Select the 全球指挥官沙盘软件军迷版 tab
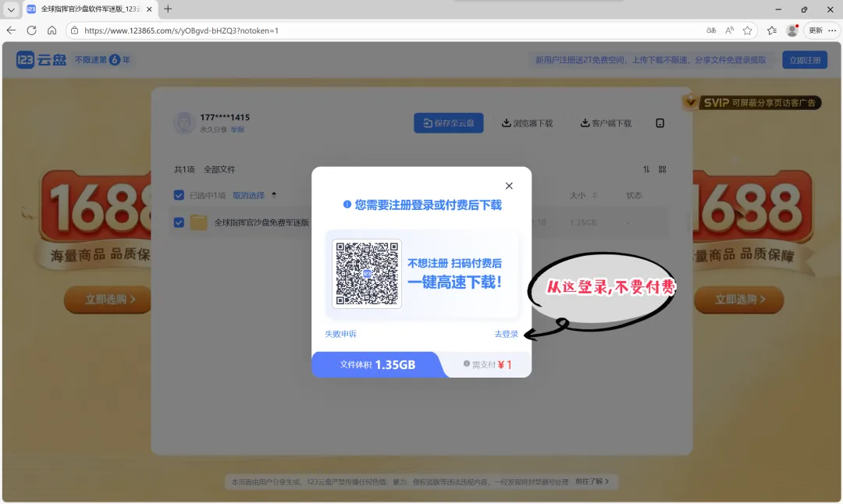This screenshot has height=504, width=843. 90,9
